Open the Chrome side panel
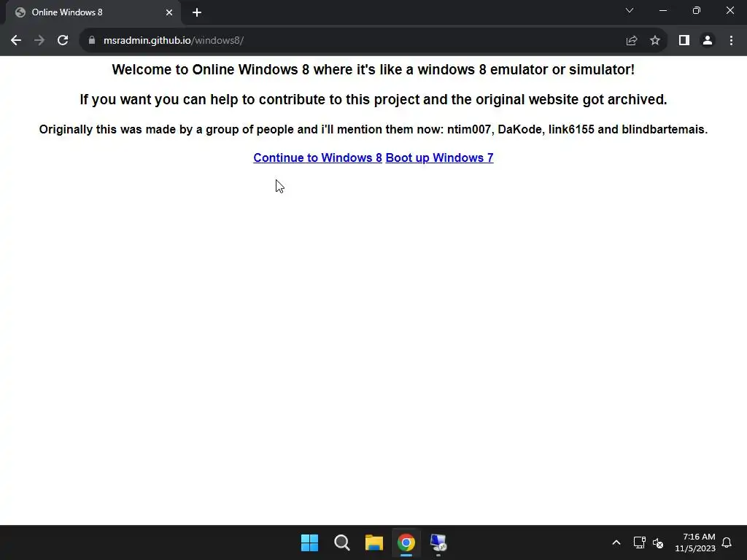This screenshot has height=560, width=747. (684, 41)
